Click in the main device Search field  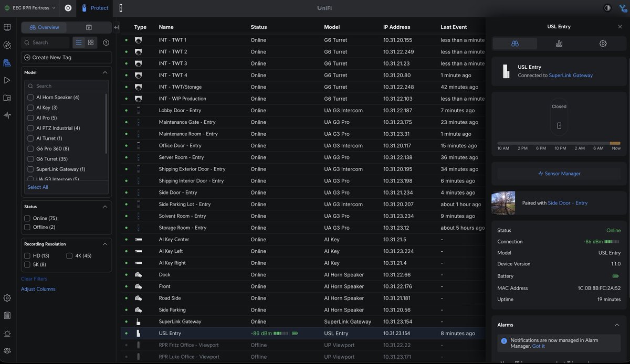click(46, 42)
